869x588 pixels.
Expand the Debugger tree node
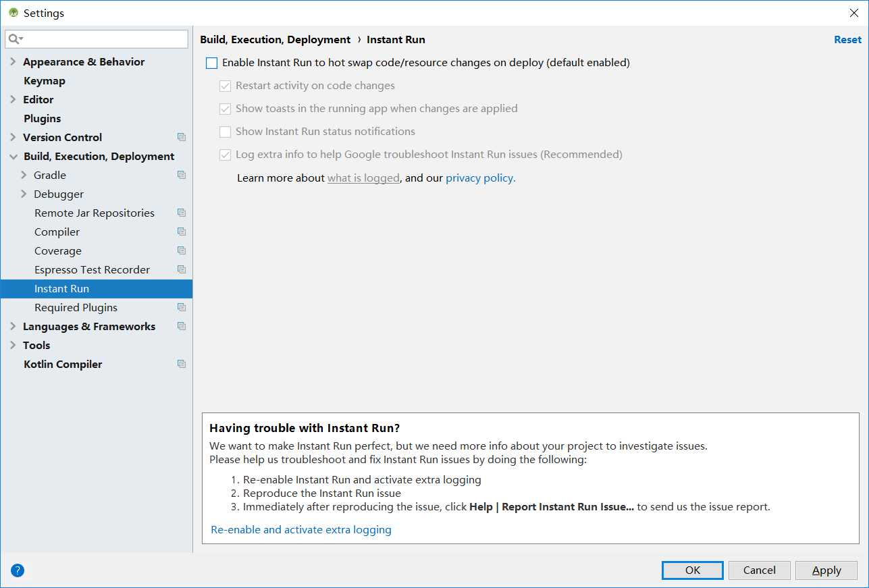pos(24,194)
